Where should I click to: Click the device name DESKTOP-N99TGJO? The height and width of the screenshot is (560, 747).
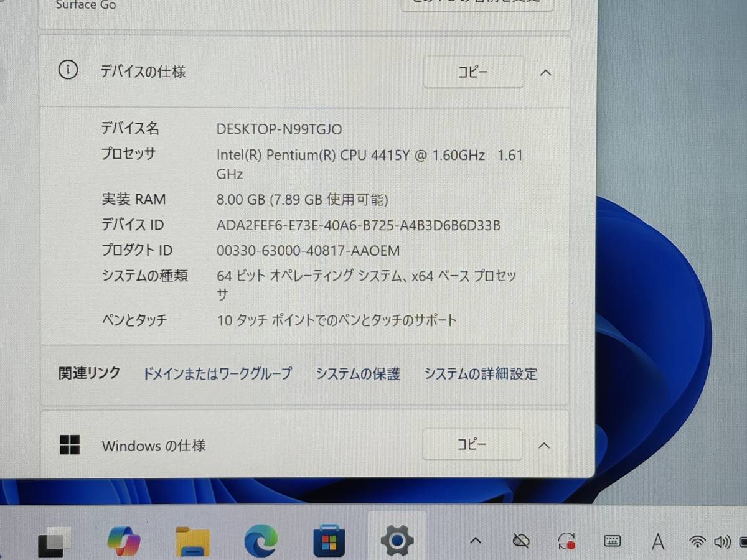point(280,129)
